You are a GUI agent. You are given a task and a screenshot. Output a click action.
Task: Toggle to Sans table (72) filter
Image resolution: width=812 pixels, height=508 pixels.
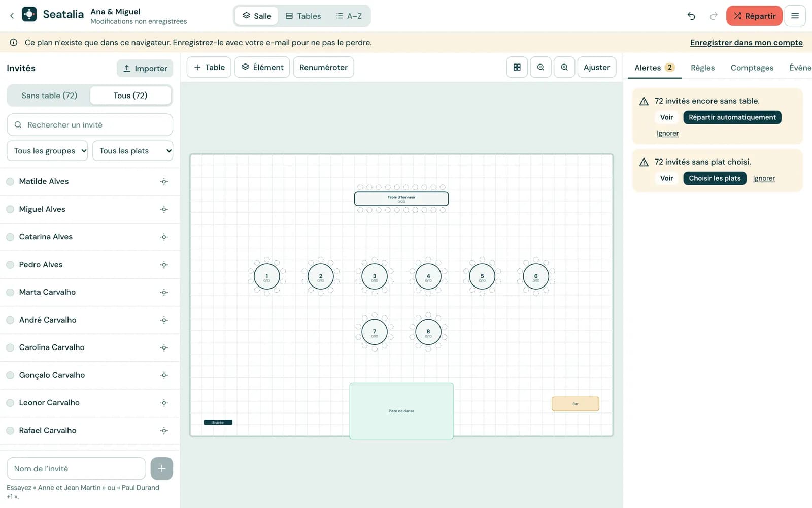click(49, 96)
